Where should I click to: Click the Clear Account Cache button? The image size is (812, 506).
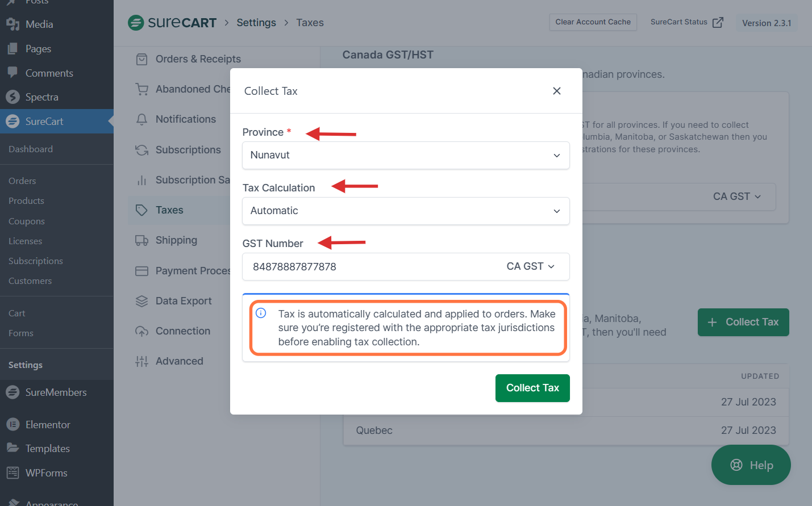(x=593, y=22)
